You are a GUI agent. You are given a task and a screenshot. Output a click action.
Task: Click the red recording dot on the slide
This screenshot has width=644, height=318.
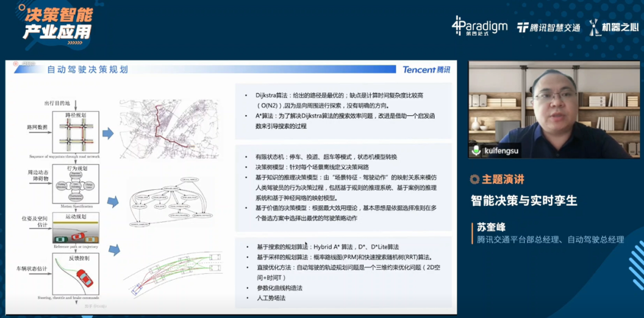pos(16,63)
